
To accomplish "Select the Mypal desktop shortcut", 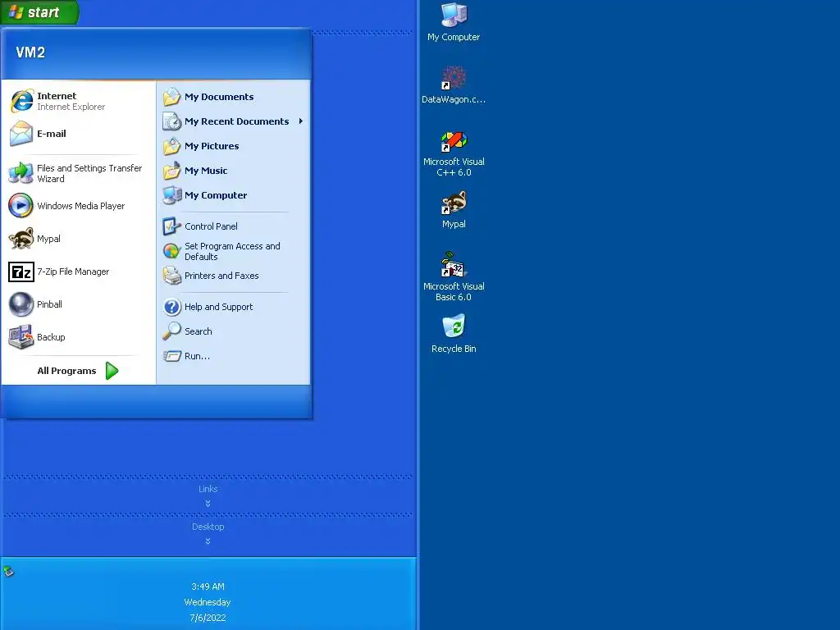I will click(454, 210).
